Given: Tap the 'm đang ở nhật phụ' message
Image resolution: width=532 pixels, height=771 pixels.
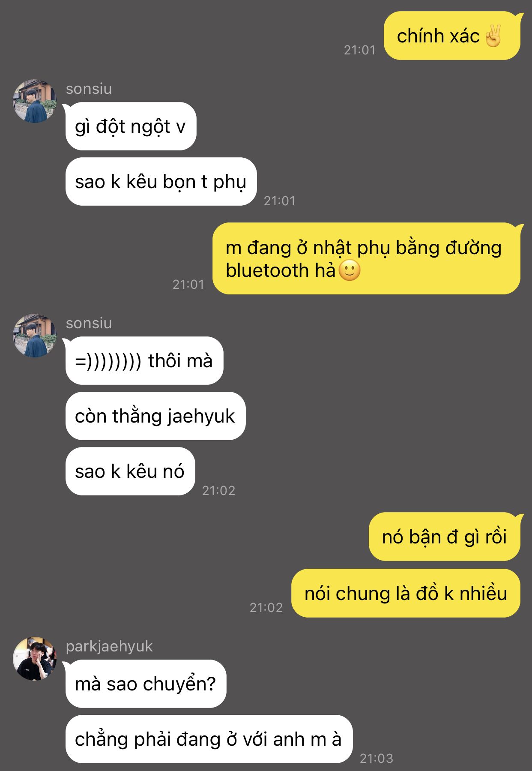Looking at the screenshot, I should pos(367,258).
